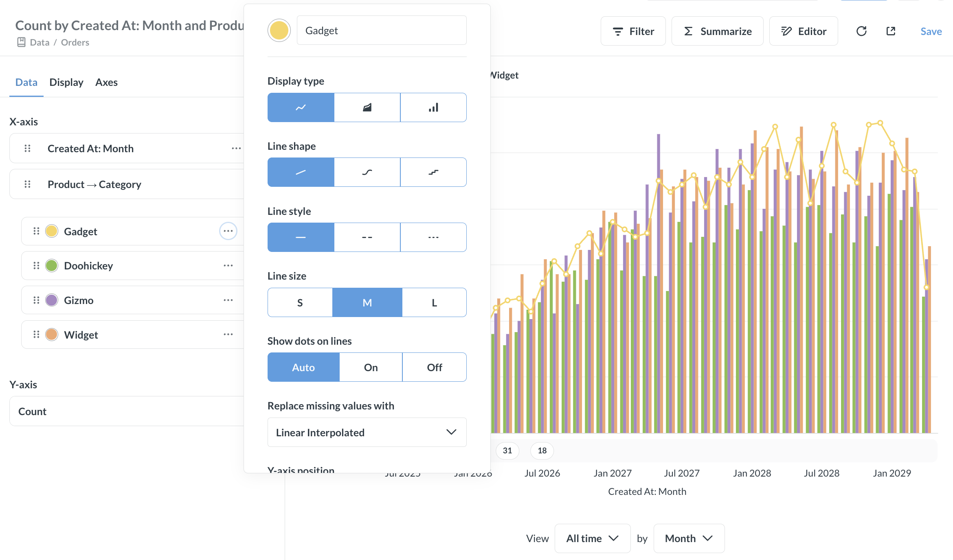Switch to the Axes tab

coord(106,82)
